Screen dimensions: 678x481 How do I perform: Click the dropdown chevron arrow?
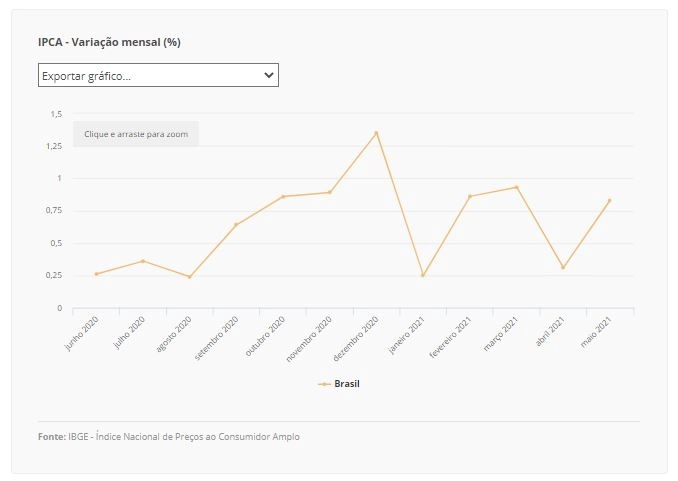[269, 75]
